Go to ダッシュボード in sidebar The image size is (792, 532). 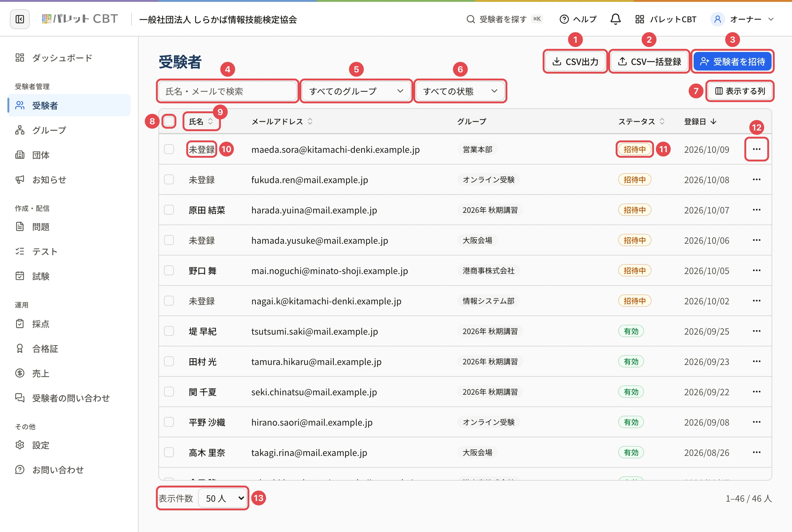tap(69, 58)
